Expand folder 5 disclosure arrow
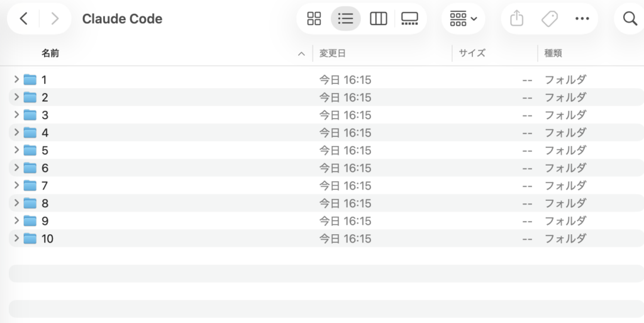The height and width of the screenshot is (323, 644). click(x=16, y=150)
